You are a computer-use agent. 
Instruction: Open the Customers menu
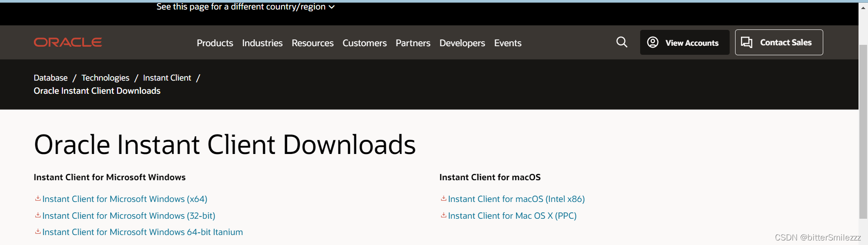pos(364,43)
